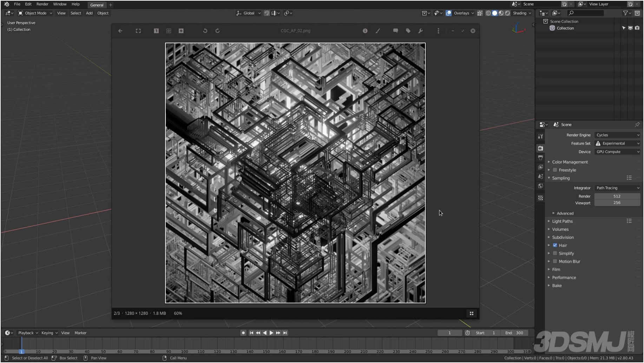
Task: Enable the Freestyle checkbox
Action: (555, 170)
